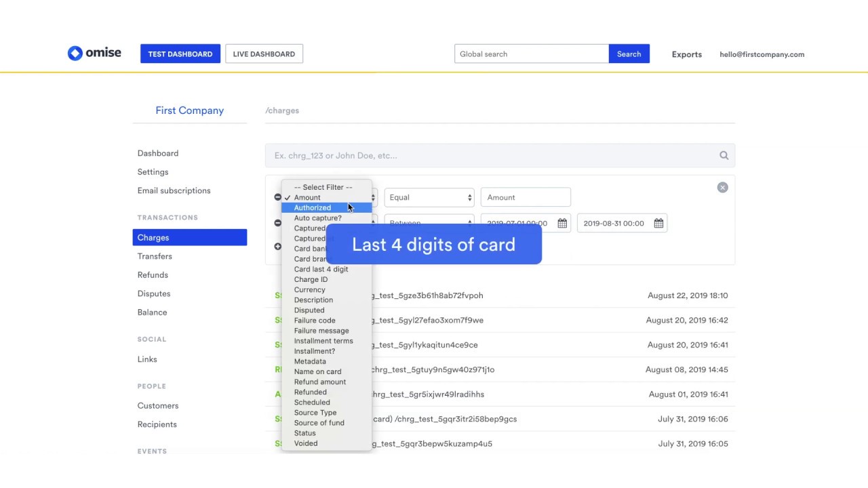The width and height of the screenshot is (868, 488).
Task: Pick Installment? filter option
Action: click(327, 351)
